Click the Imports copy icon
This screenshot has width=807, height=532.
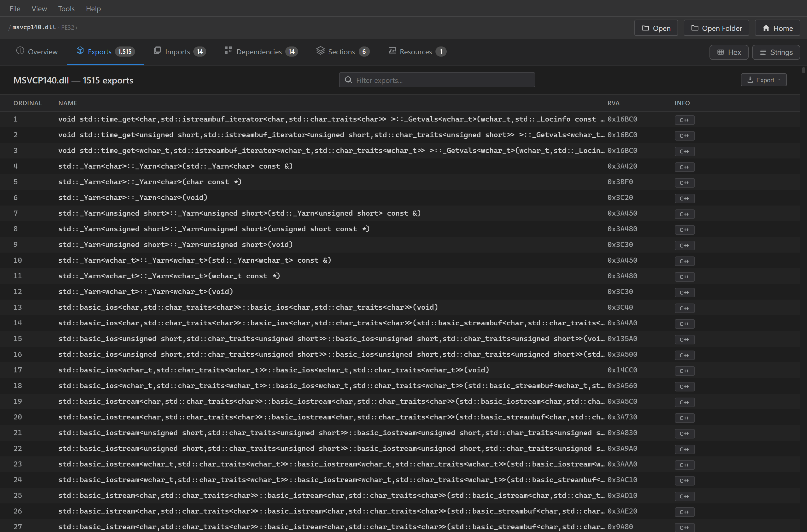(x=157, y=51)
